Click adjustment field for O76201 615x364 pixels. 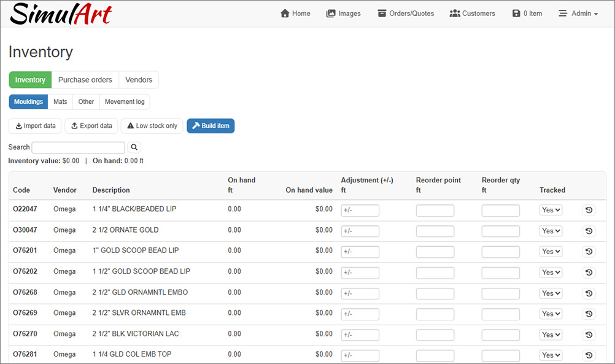pyautogui.click(x=360, y=252)
